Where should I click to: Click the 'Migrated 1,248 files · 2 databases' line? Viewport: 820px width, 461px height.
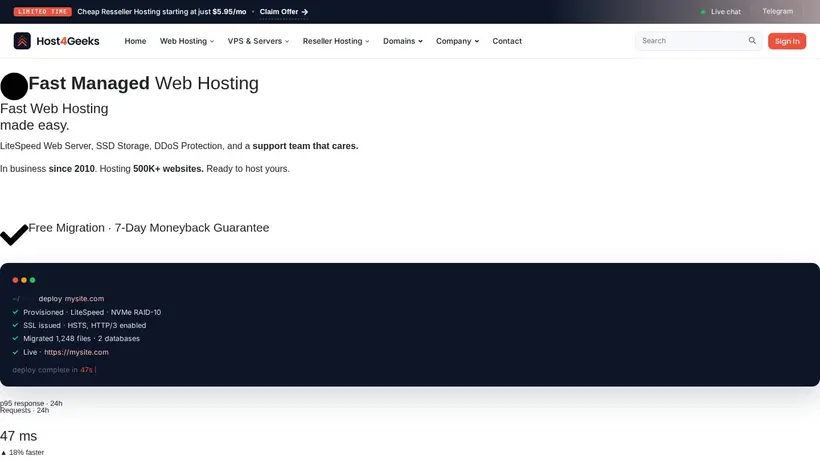(82, 338)
